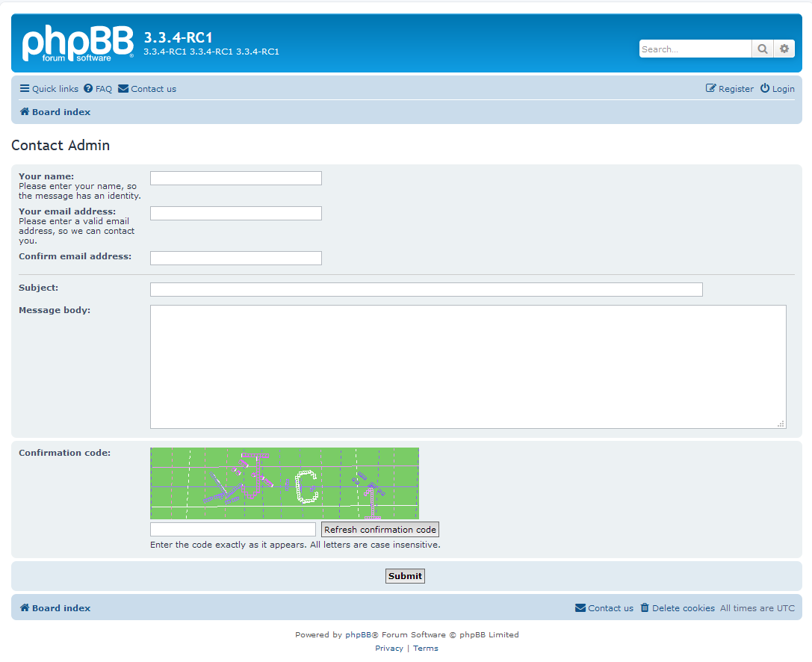Click the CAPTCHA confirmation image
812x662 pixels.
(x=284, y=483)
